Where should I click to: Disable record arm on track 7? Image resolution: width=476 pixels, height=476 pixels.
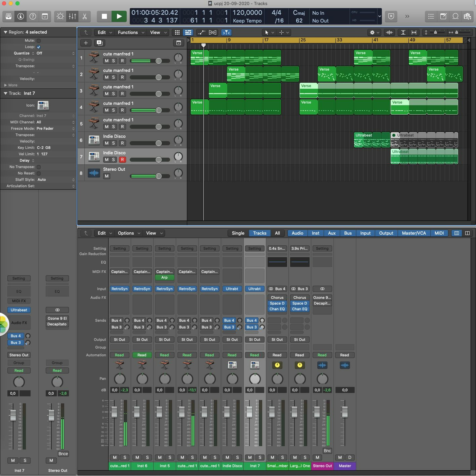(122, 160)
